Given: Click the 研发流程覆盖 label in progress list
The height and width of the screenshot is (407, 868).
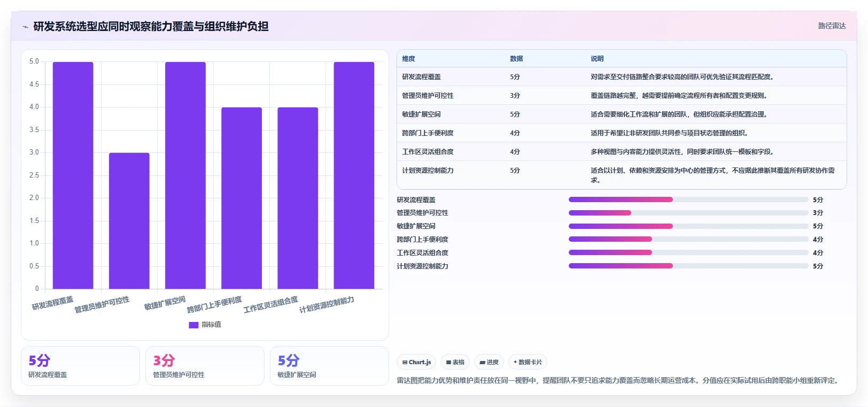Looking at the screenshot, I should 416,200.
